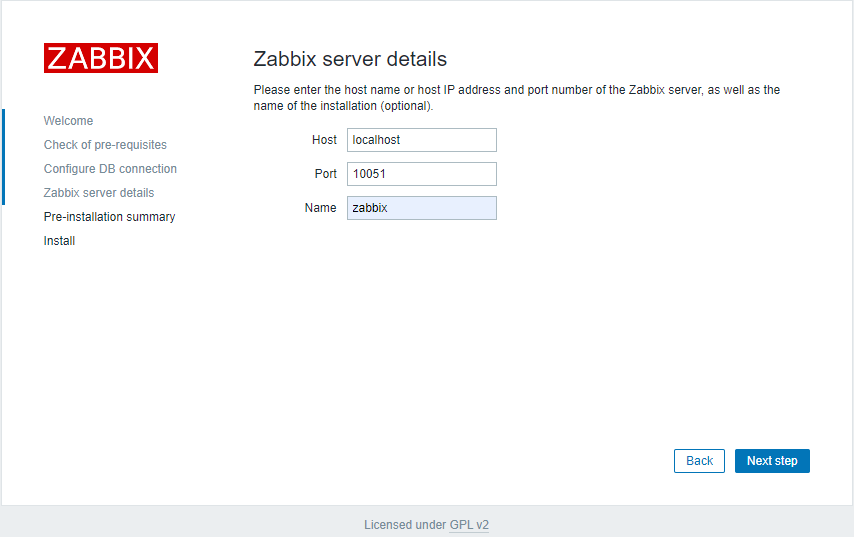Go to Check of pre-requisites step
This screenshot has height=537, width=854.
tap(105, 145)
